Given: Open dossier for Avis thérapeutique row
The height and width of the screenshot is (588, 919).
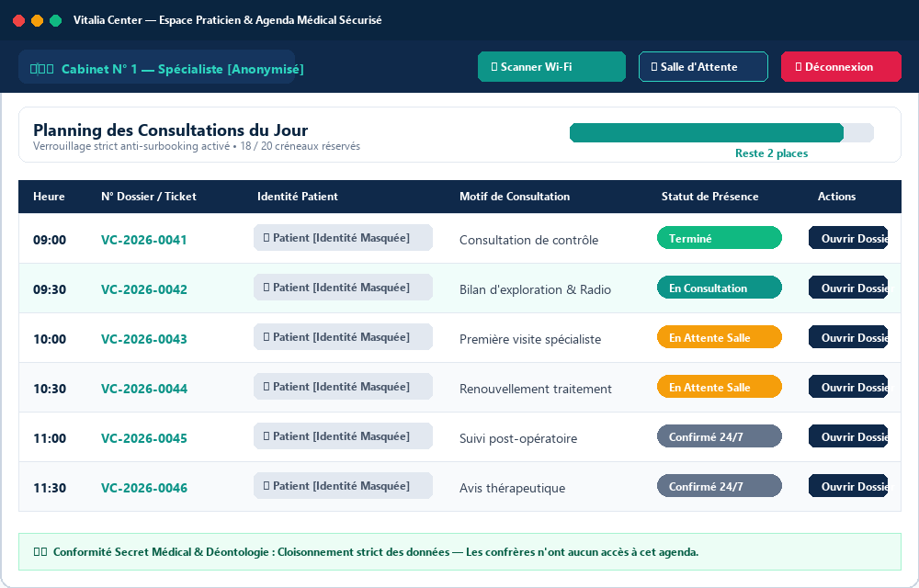Looking at the screenshot, I should pyautogui.click(x=848, y=486).
